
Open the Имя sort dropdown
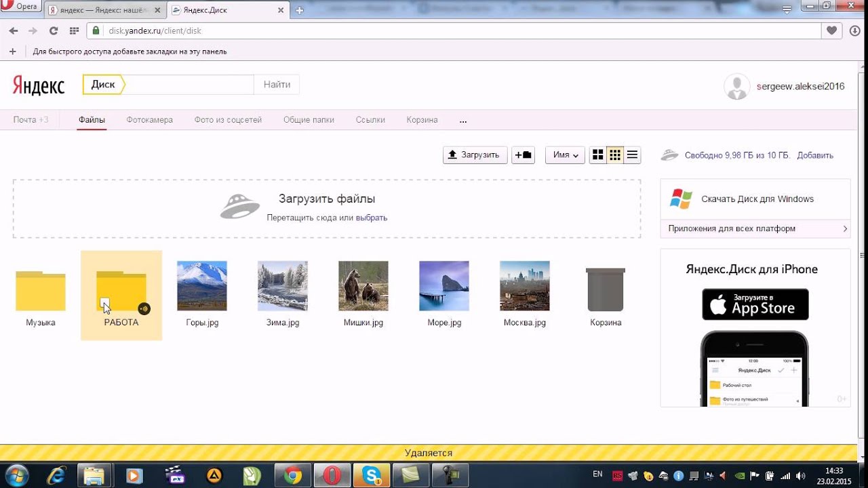click(x=565, y=155)
